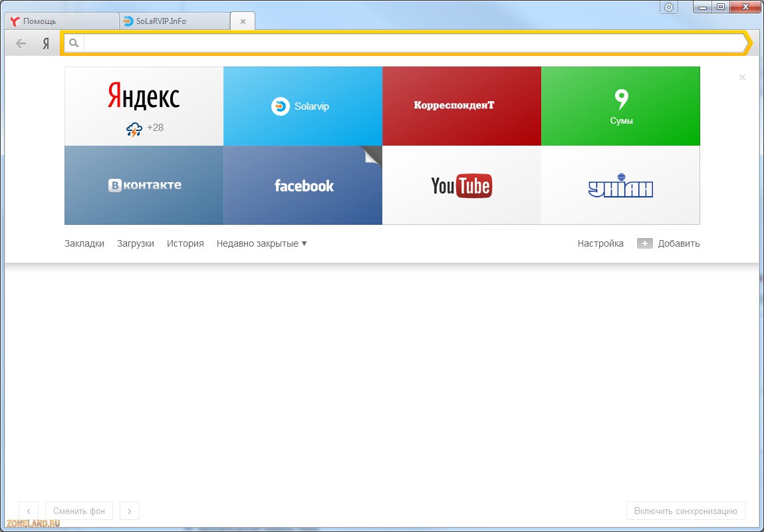Click the weather icon on Яндекс tile
This screenshot has width=764, height=532.
point(134,129)
